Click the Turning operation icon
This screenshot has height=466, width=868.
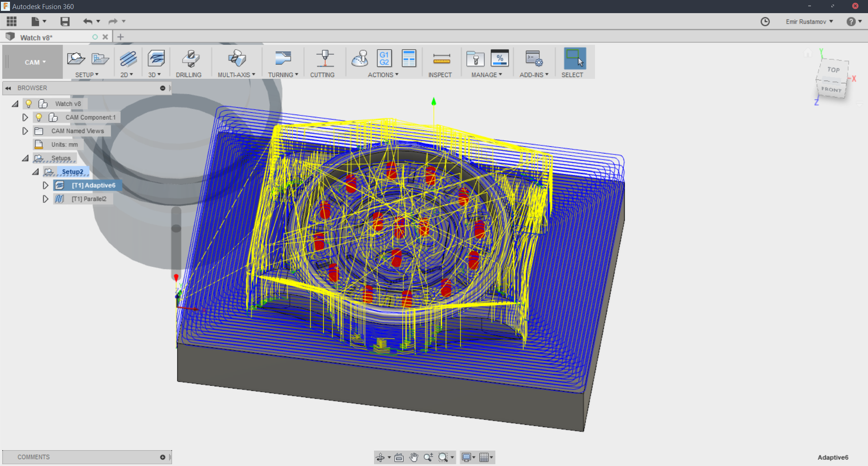click(283, 58)
